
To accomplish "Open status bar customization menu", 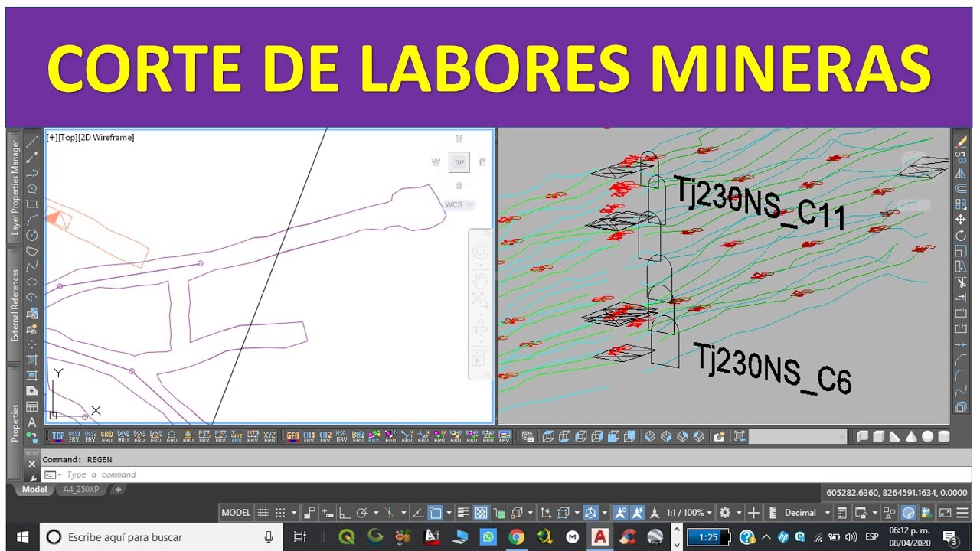I will (962, 512).
